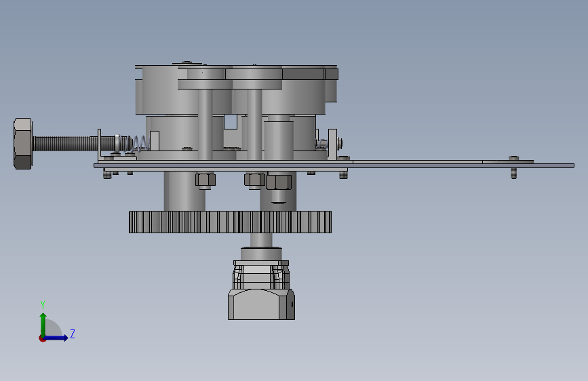Select the large hex bolt head on left

click(23, 144)
